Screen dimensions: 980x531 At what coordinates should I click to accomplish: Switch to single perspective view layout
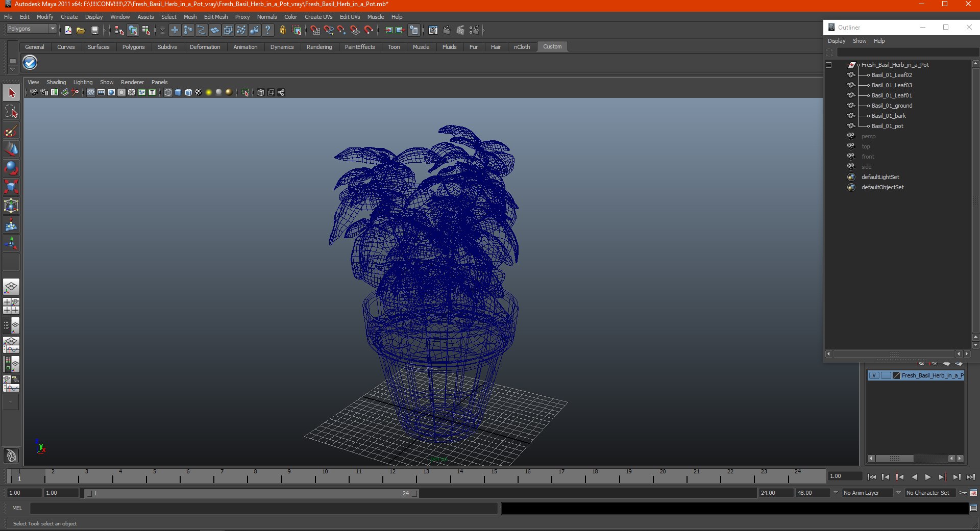pyautogui.click(x=11, y=287)
